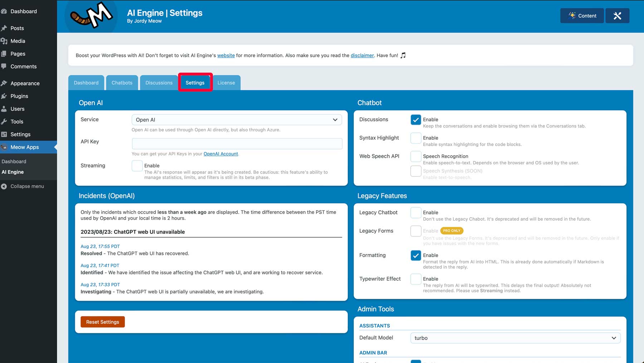The width and height of the screenshot is (644, 363).
Task: Disable the Discussions checkbox
Action: point(416,120)
